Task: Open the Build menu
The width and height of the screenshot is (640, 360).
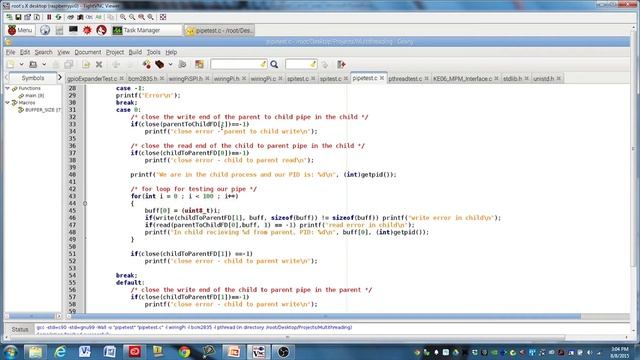Action: tap(135, 52)
